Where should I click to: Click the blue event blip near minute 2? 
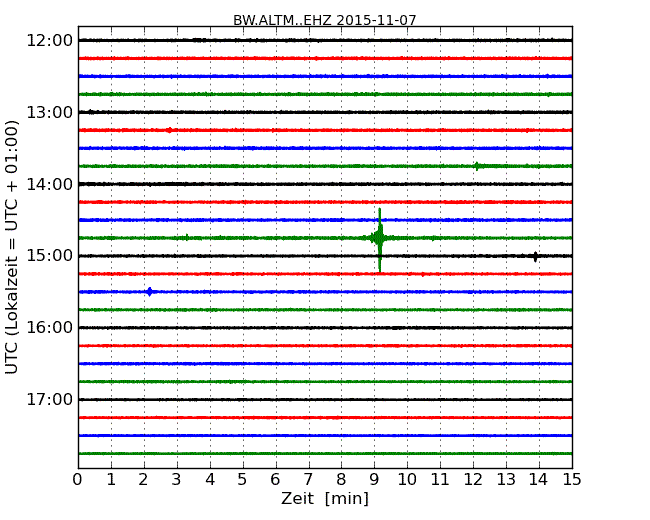[150, 292]
